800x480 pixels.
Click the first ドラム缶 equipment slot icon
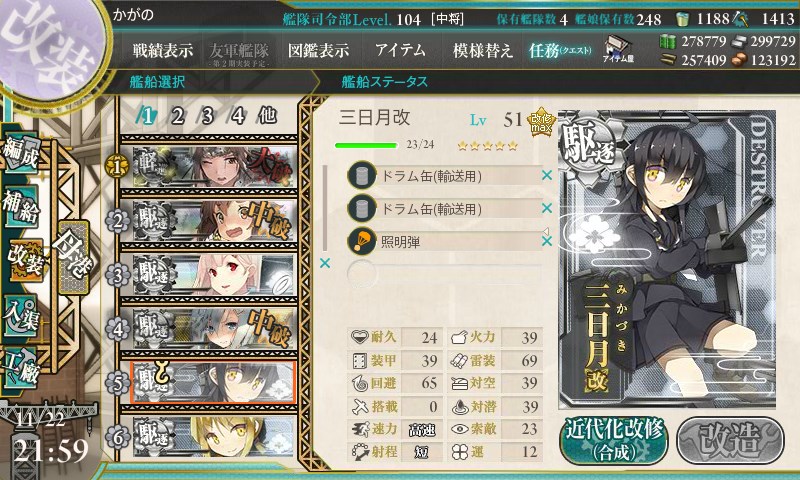(x=362, y=176)
